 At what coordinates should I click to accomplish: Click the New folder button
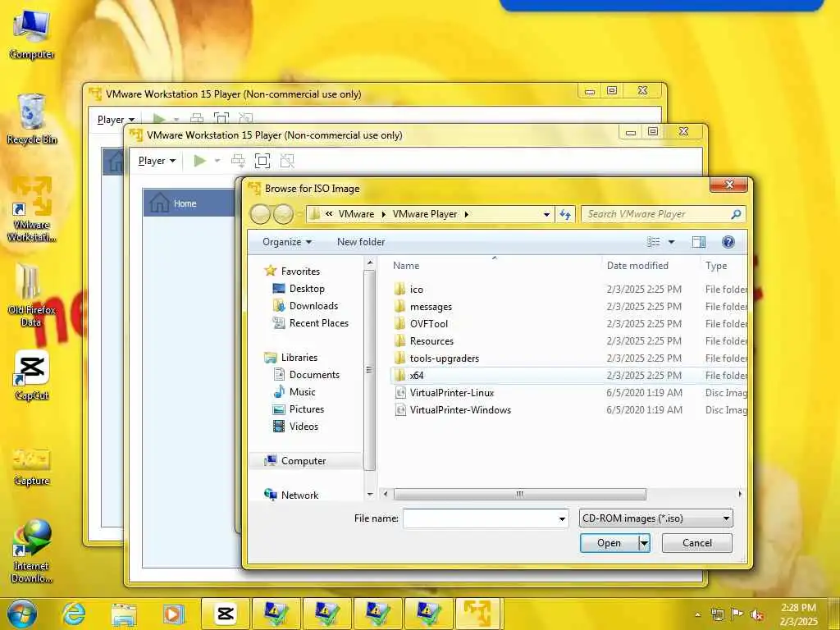361,242
